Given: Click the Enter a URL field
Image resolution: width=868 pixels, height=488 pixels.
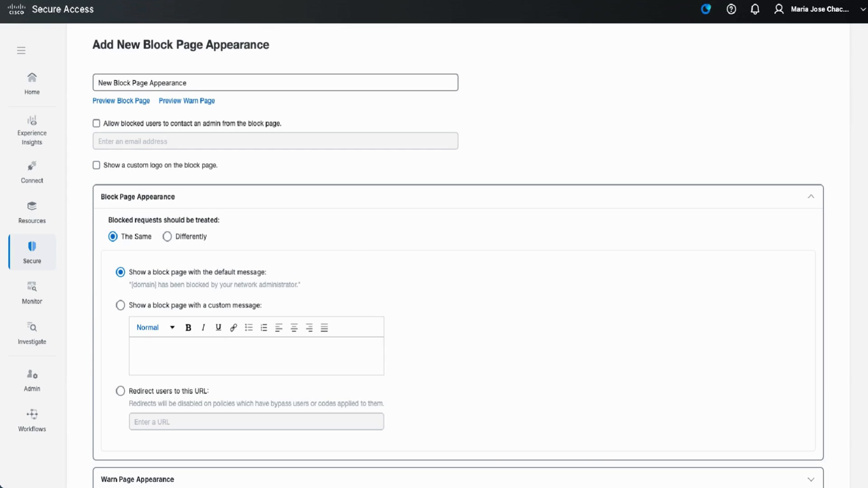Looking at the screenshot, I should 256,422.
